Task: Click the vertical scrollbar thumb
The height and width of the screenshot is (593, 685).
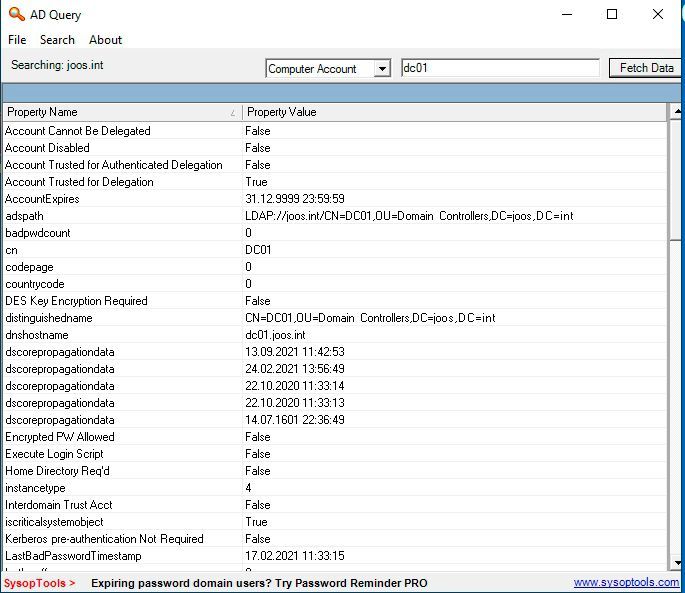Action: (x=676, y=180)
